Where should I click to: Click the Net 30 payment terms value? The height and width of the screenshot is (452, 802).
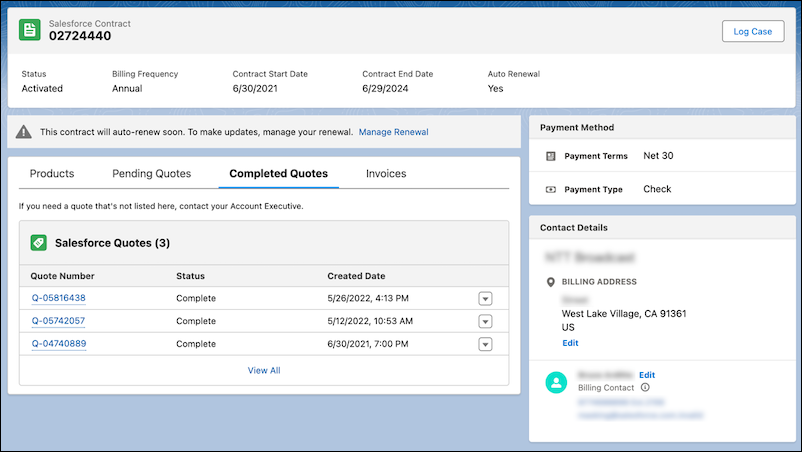(x=658, y=156)
